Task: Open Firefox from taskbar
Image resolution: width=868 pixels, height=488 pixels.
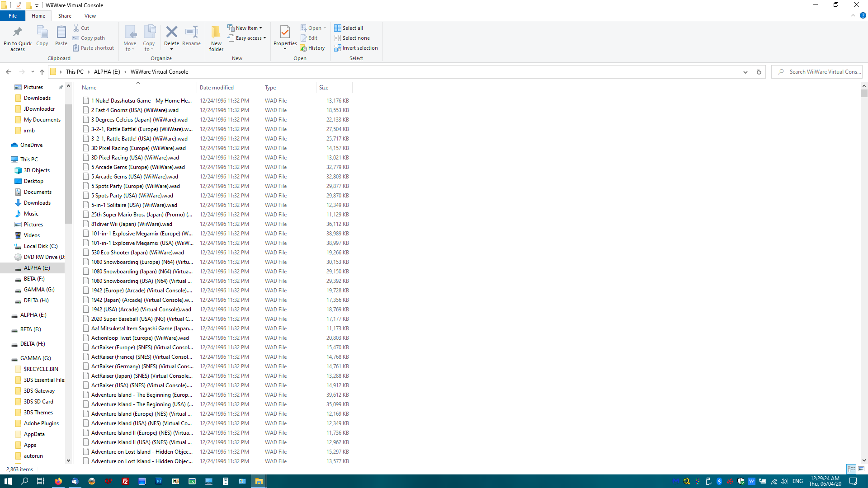Action: coord(58,481)
